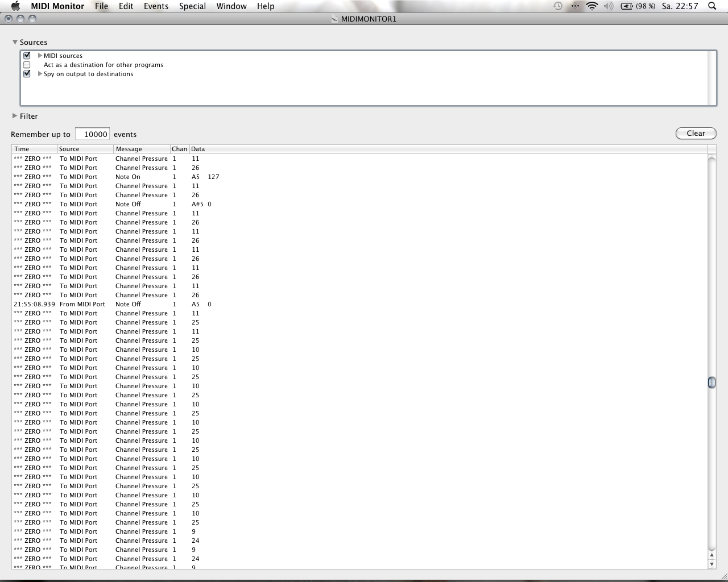Collapse the Sources section triangle

pyautogui.click(x=15, y=42)
